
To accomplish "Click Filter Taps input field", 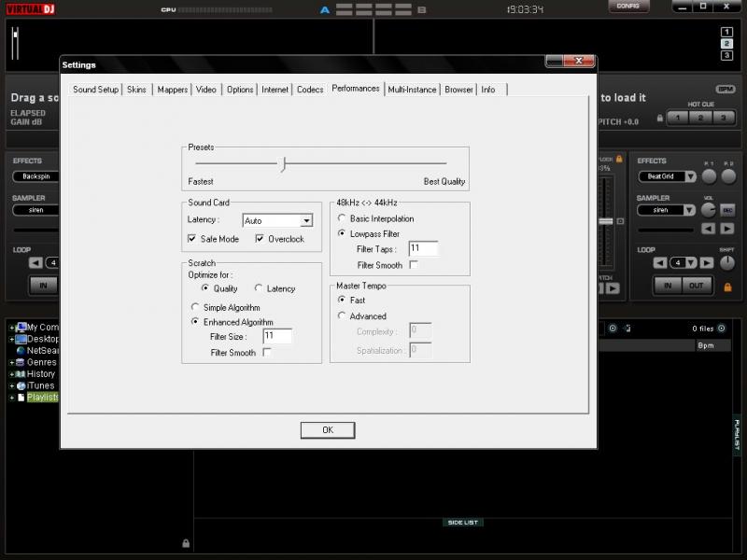I will click(423, 248).
